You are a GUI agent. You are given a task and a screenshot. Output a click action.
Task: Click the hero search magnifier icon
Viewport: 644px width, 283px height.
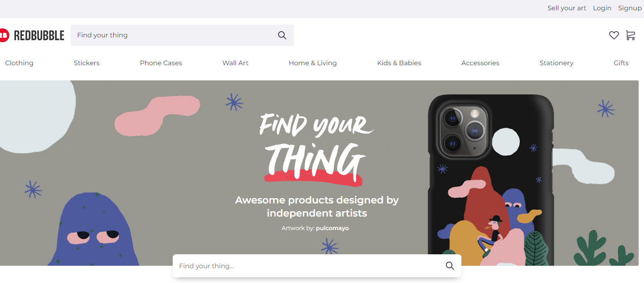click(x=450, y=266)
